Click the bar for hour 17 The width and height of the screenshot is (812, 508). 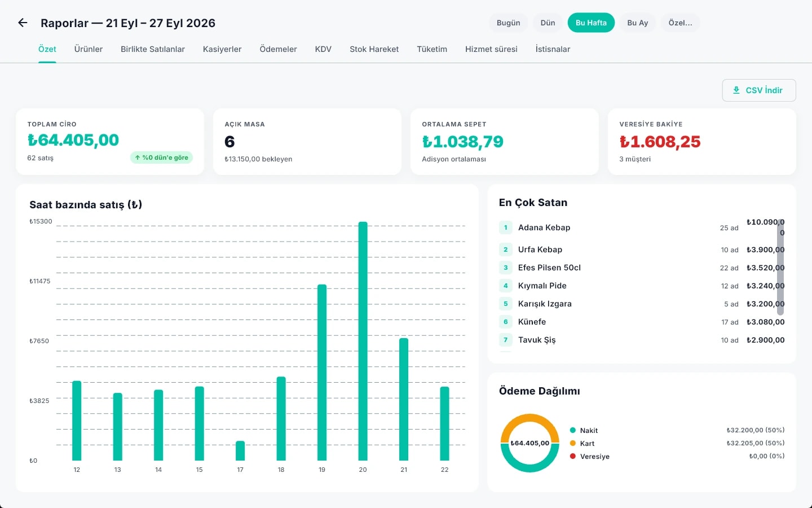pos(240,450)
